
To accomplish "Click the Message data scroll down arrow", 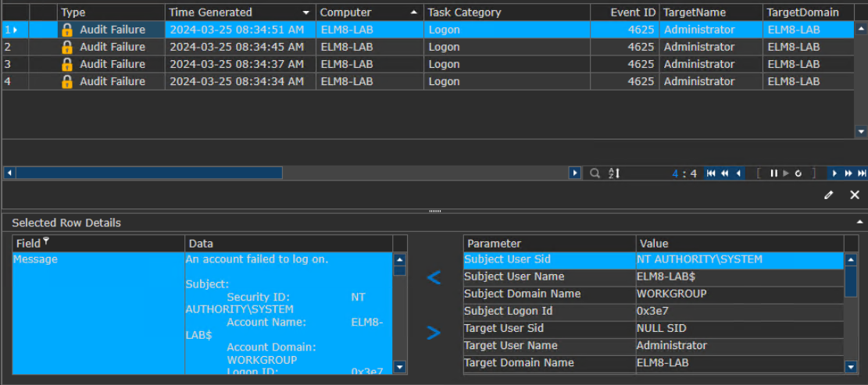I will (400, 366).
